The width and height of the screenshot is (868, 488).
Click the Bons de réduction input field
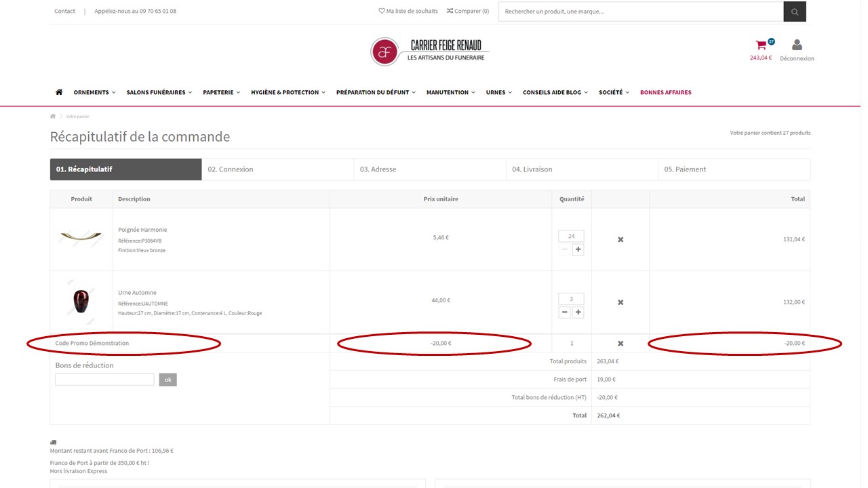tap(104, 380)
